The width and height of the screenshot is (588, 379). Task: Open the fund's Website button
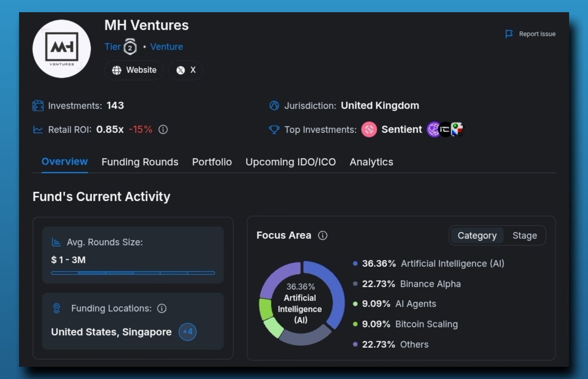(x=134, y=70)
